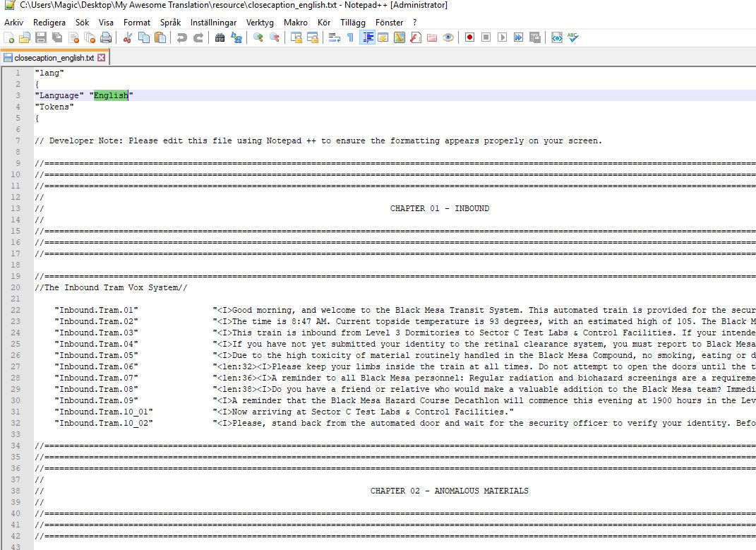This screenshot has width=756, height=550.
Task: Click the Close document toolbar icon
Action: tap(74, 37)
